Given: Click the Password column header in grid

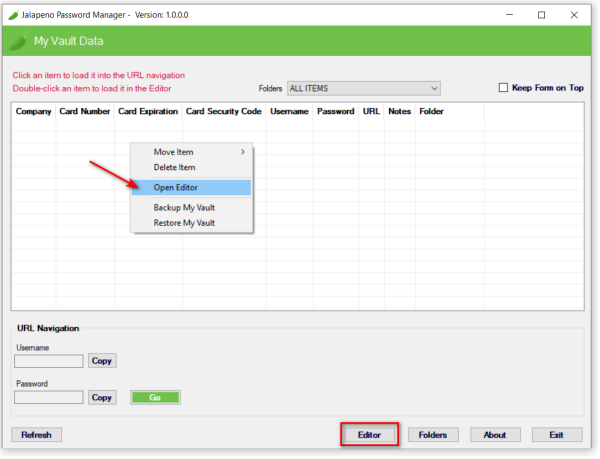Looking at the screenshot, I should coord(336,112).
